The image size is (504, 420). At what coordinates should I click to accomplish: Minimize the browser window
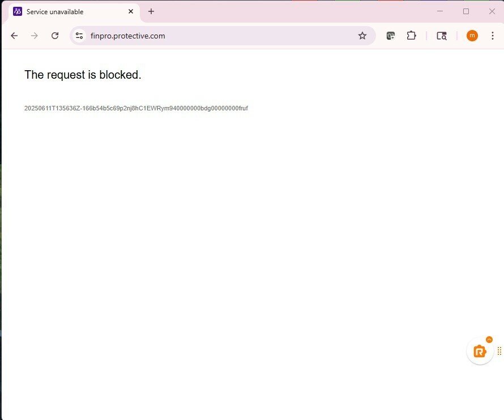click(439, 11)
